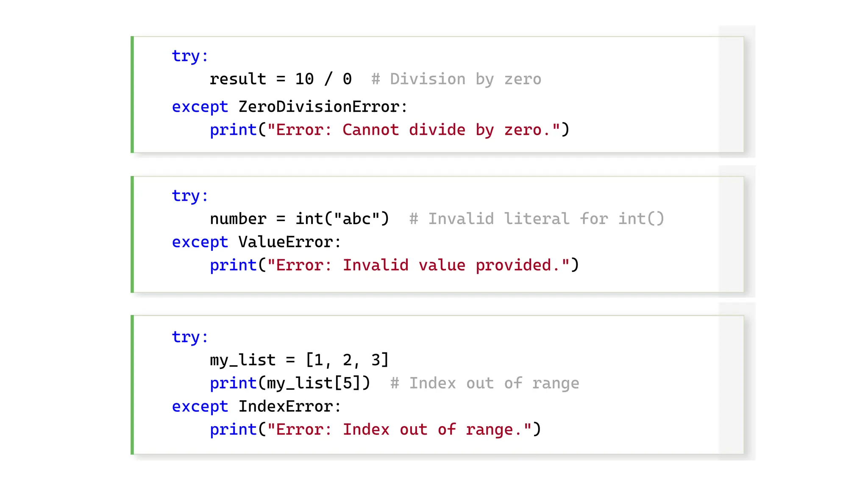The image size is (868, 488).
Task: Click the try keyword in first block
Action: [x=186, y=56]
